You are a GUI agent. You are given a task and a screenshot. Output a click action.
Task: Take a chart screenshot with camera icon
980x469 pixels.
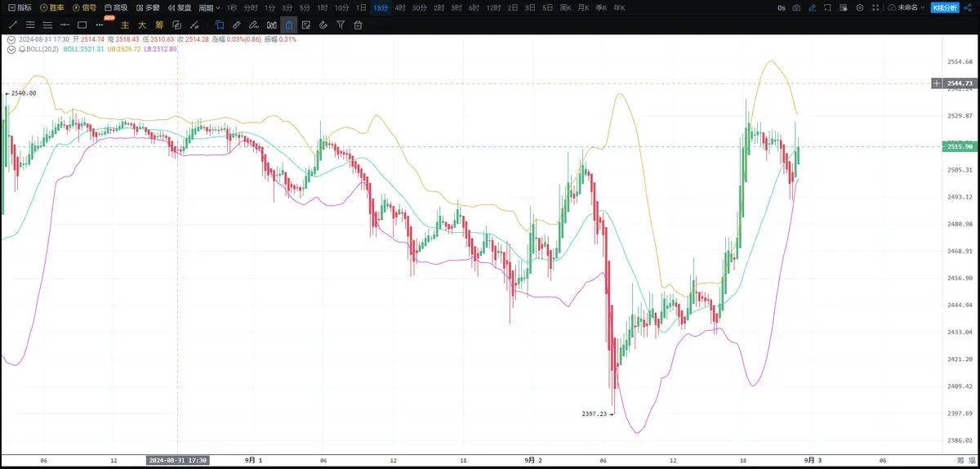point(796,7)
